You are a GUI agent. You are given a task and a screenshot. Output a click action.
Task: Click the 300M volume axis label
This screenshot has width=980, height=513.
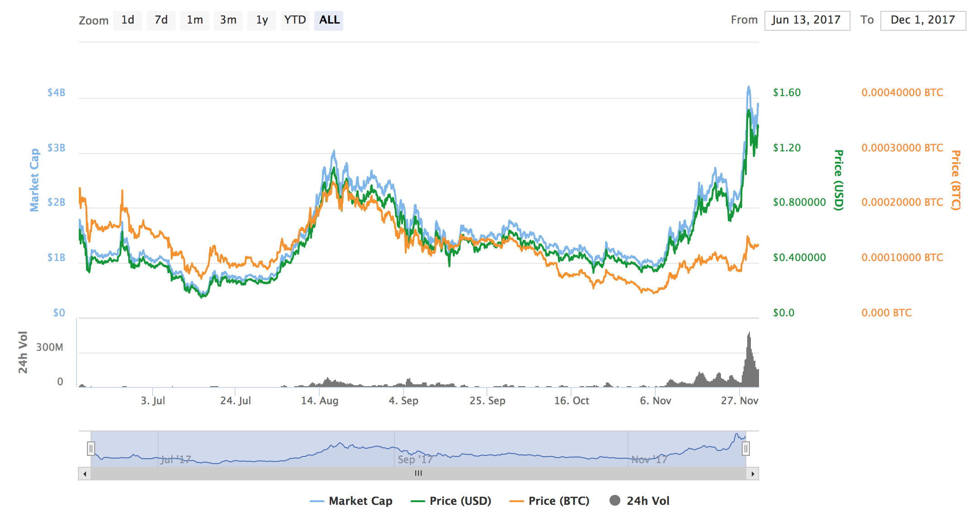coord(49,348)
